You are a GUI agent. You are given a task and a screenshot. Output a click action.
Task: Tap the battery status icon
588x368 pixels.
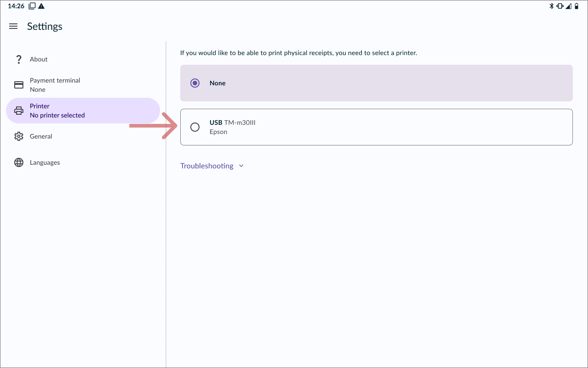pyautogui.click(x=577, y=6)
